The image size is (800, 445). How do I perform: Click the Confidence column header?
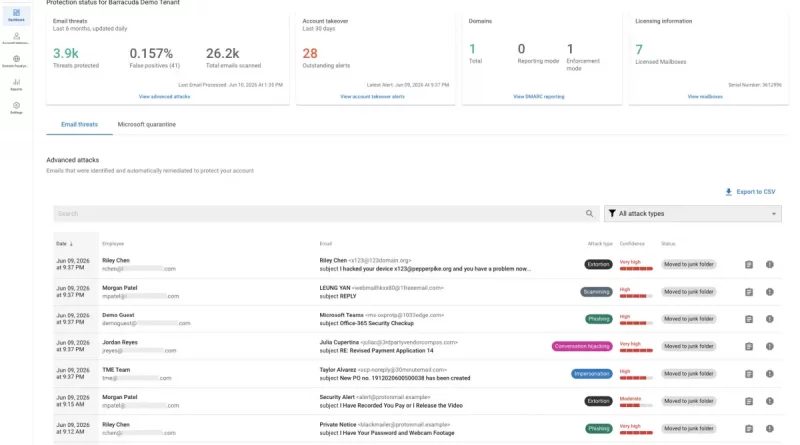(632, 244)
